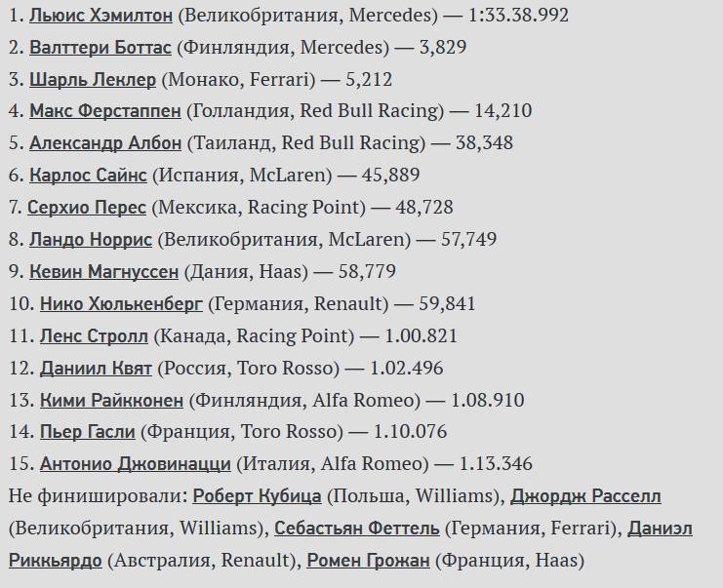Open the Роберт Кубица link

tap(257, 496)
